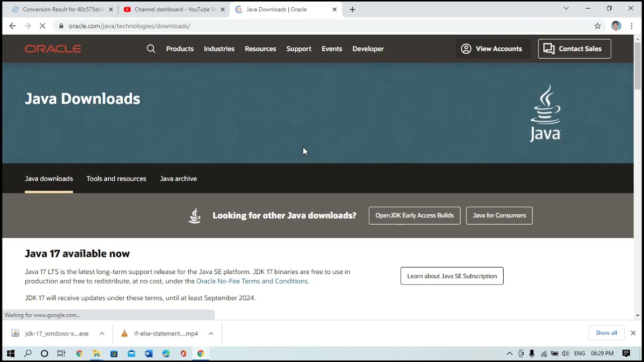Open a new browser tab
This screenshot has width=644, height=362.
[352, 10]
